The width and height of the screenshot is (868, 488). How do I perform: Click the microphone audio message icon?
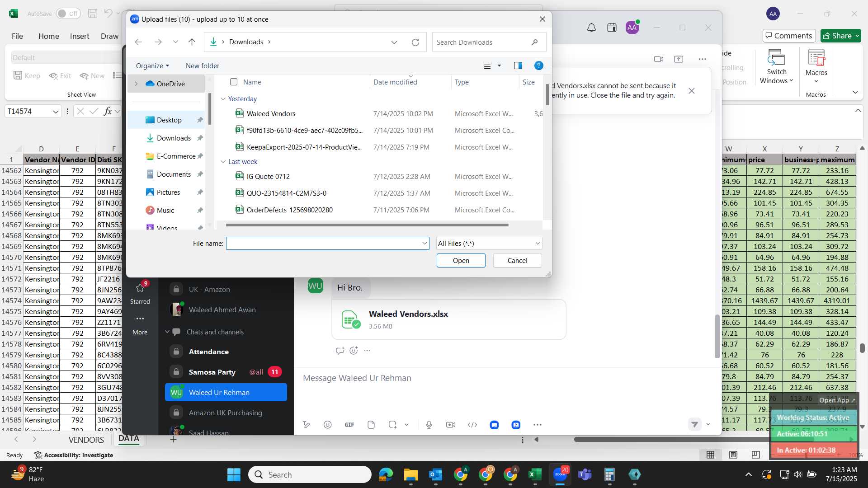(429, 425)
